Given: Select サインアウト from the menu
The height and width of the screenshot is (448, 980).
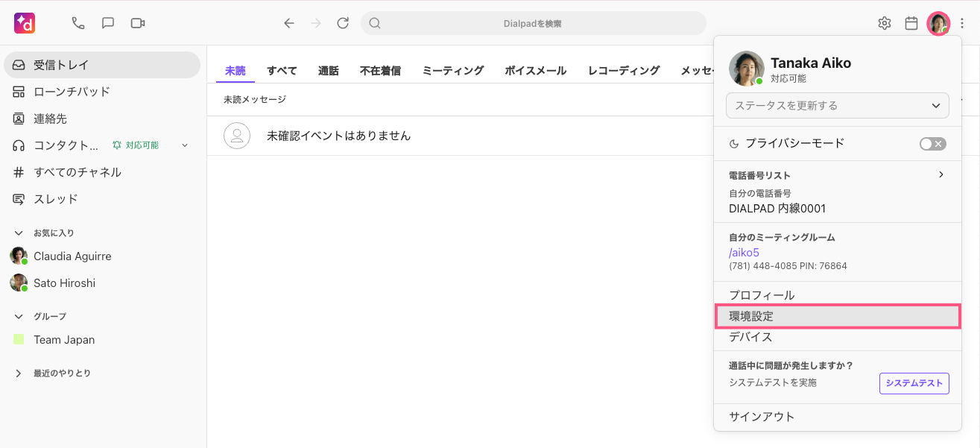Looking at the screenshot, I should tap(838, 417).
